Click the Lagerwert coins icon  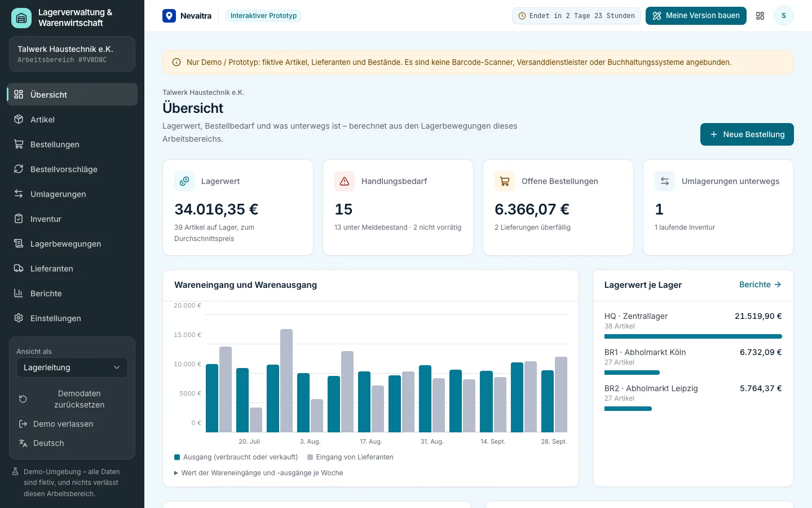(184, 181)
